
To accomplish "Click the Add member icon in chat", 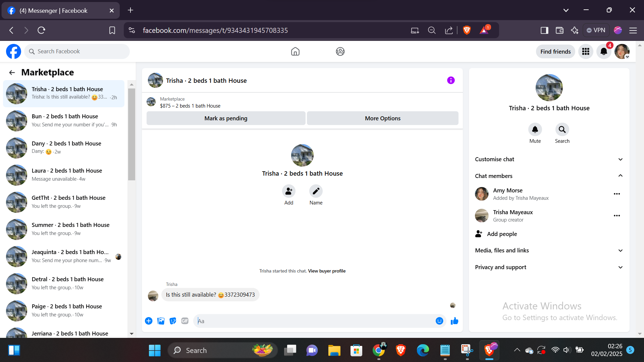I will [288, 191].
